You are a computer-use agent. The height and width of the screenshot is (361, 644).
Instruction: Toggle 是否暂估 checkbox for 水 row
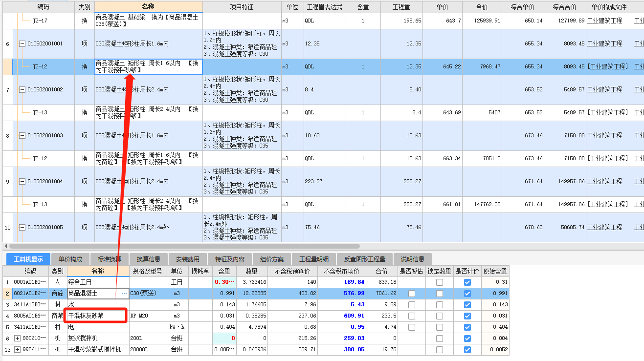point(412,305)
